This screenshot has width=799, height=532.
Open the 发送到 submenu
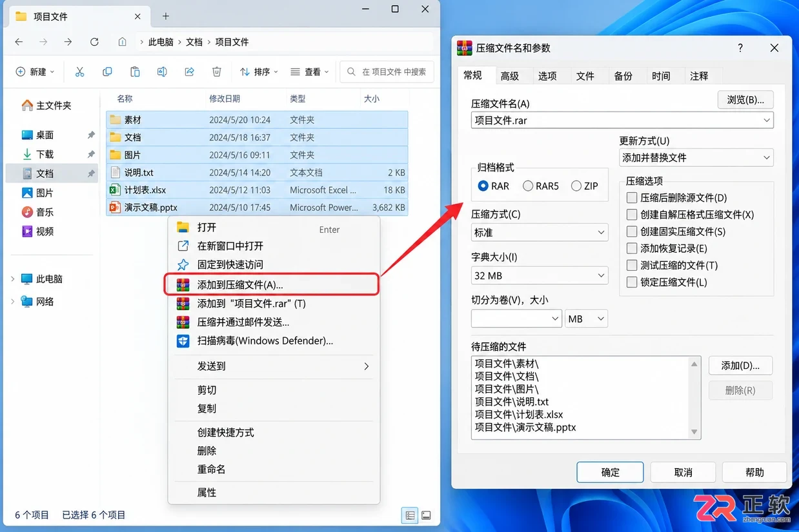[274, 366]
